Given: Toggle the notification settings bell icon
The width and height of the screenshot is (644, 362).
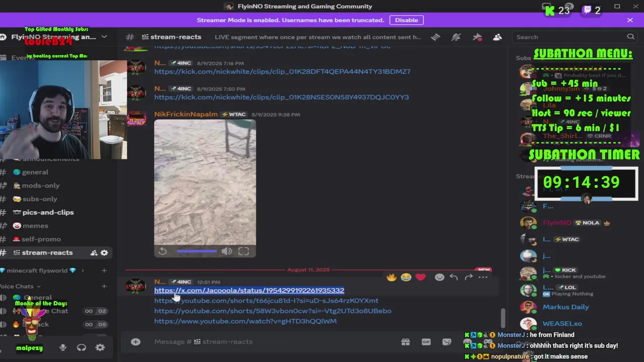Looking at the screenshot, I should [x=456, y=37].
